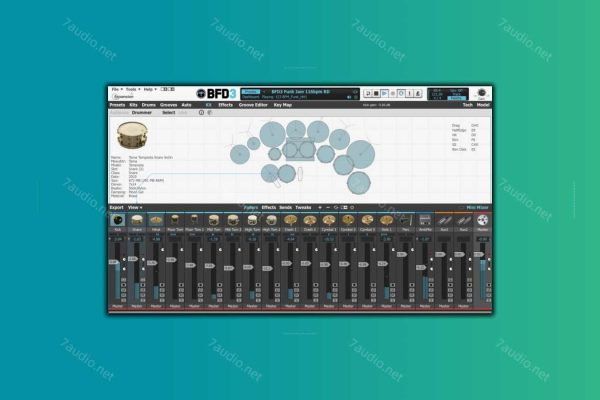Click the Select button
This screenshot has width=600, height=400.
click(x=168, y=113)
